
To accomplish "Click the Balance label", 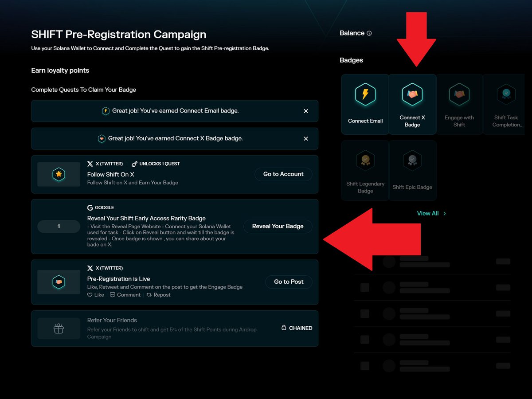I will (352, 33).
